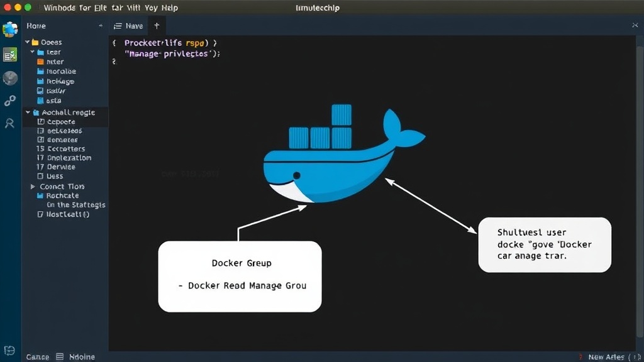Viewport: 644px width, 362px height.
Task: Open the Elle menu
Action: 100,8
